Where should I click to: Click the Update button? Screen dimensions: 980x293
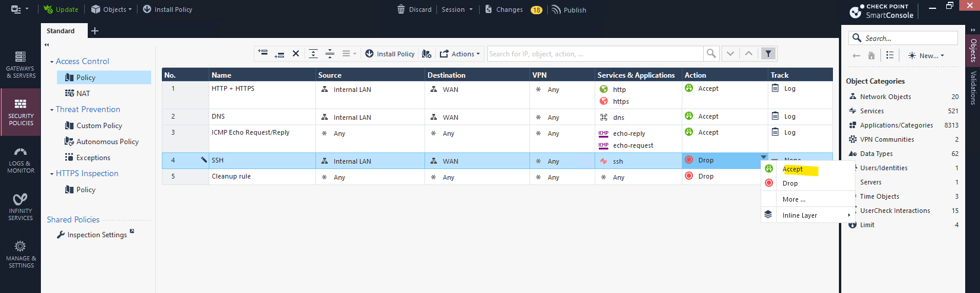(60, 9)
